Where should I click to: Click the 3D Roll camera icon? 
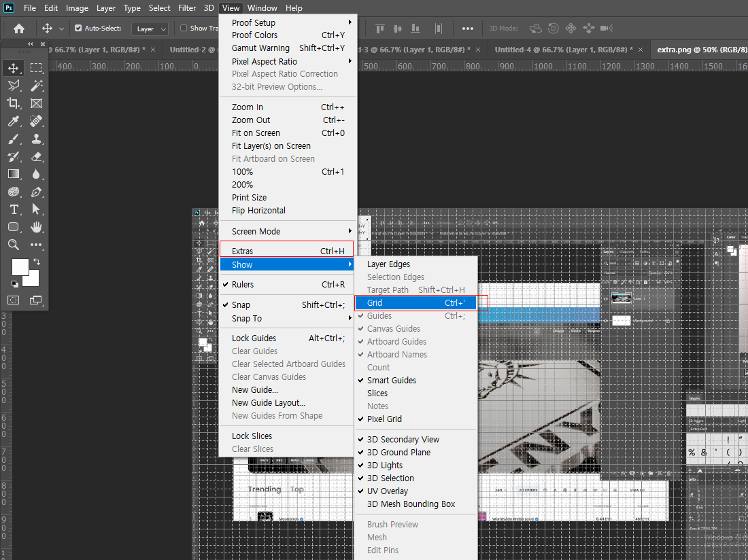[554, 29]
